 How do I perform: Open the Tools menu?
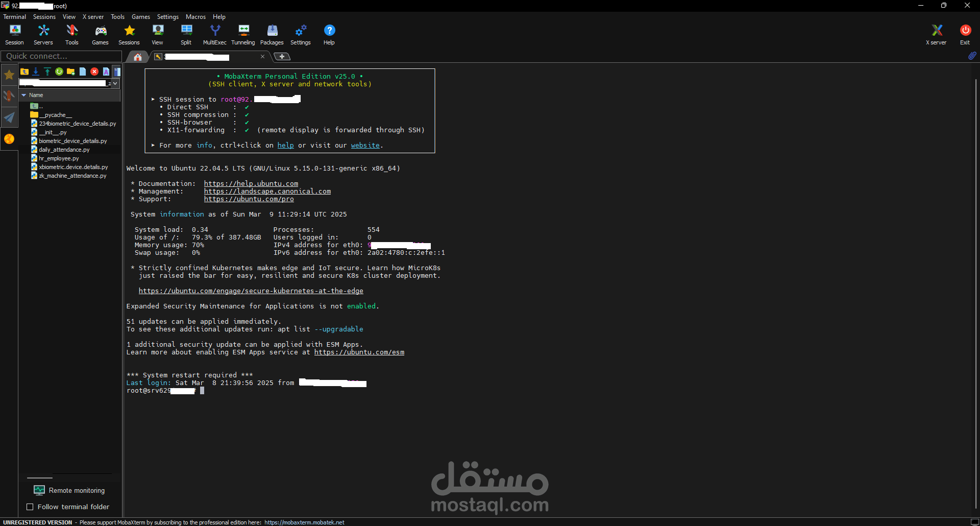tap(118, 17)
